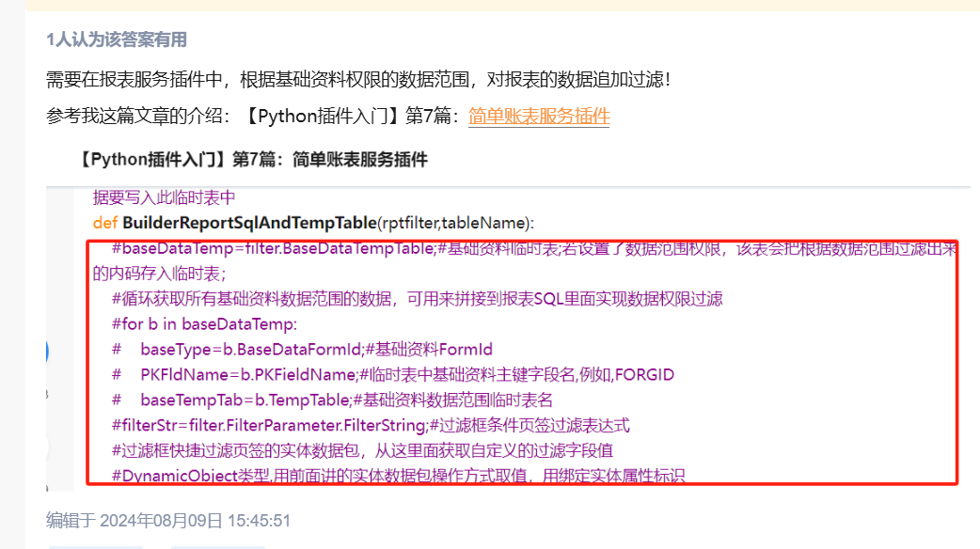Image resolution: width=980 pixels, height=549 pixels.
Task: Click the 需要在报表服务插件中 answer sentence
Action: pos(358,79)
